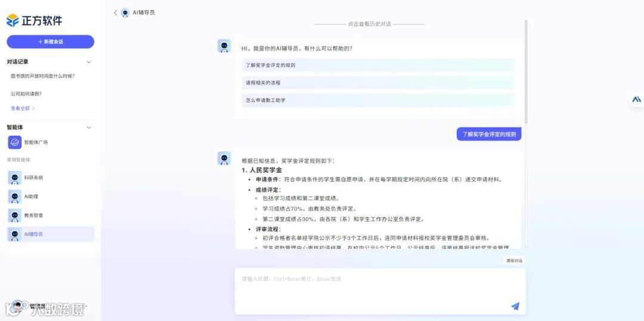644x321 pixels.
Task: Click 点击查看历史对话
Action: [x=369, y=24]
